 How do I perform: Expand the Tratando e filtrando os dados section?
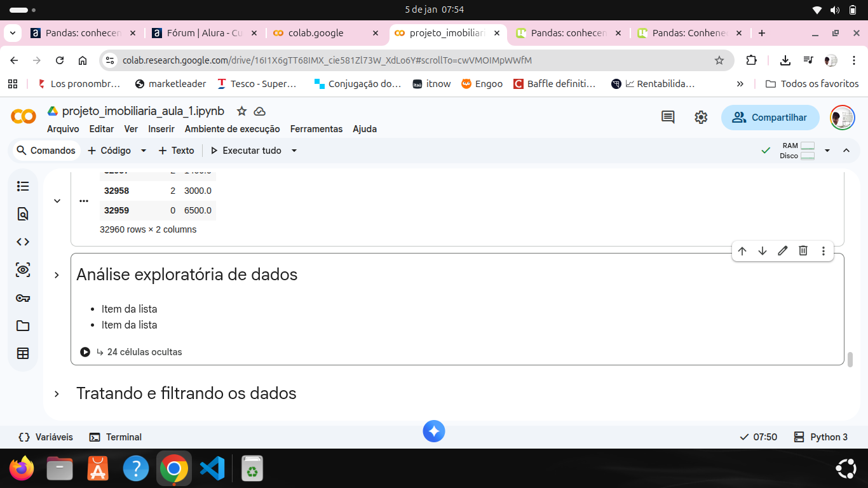57,393
